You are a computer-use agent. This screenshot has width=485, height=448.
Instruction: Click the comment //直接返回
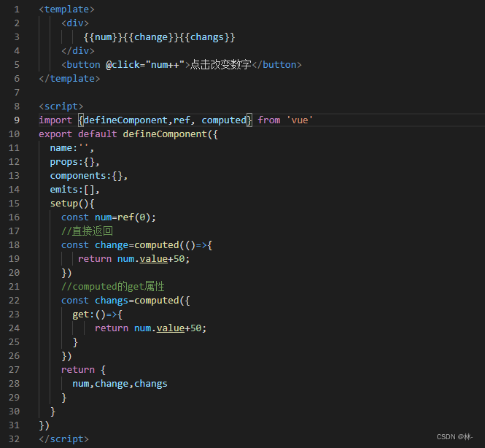coord(87,231)
